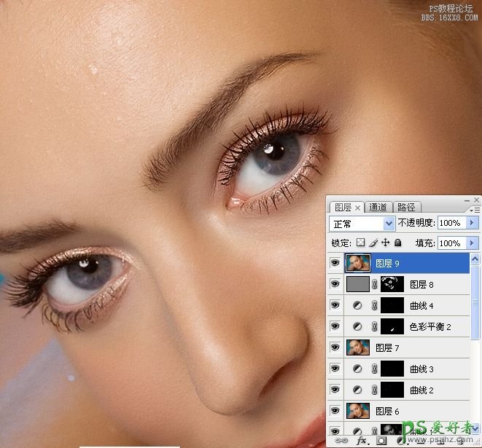Click the layers panel scrollbar thumb

point(475,302)
